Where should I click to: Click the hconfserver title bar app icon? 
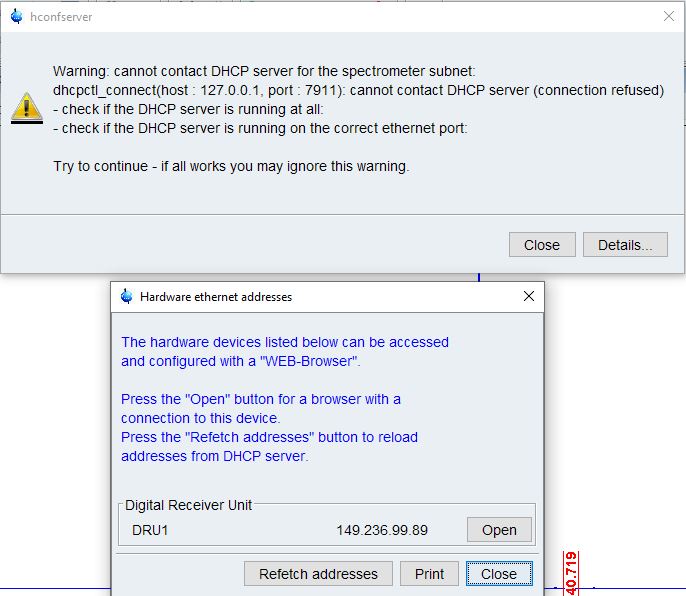16,17
